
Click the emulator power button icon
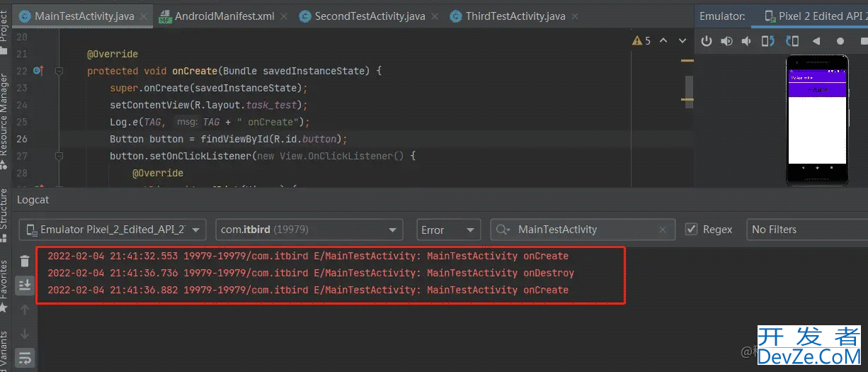706,41
